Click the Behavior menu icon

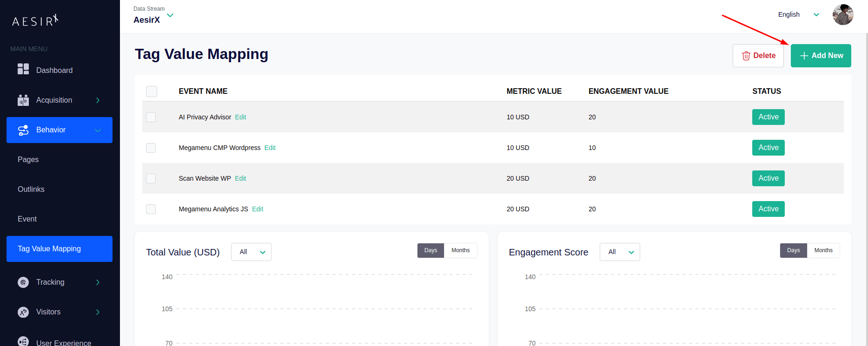pos(23,130)
